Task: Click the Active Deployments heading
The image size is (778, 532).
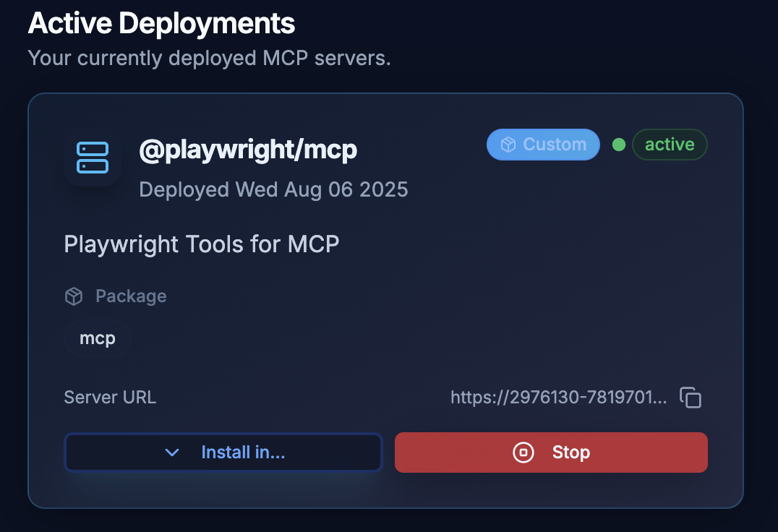Action: tap(162, 23)
